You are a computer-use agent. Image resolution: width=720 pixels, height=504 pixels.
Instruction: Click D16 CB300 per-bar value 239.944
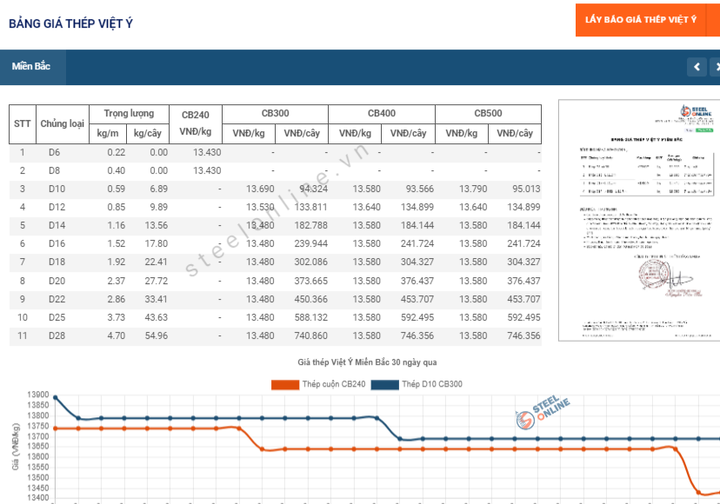[311, 244]
